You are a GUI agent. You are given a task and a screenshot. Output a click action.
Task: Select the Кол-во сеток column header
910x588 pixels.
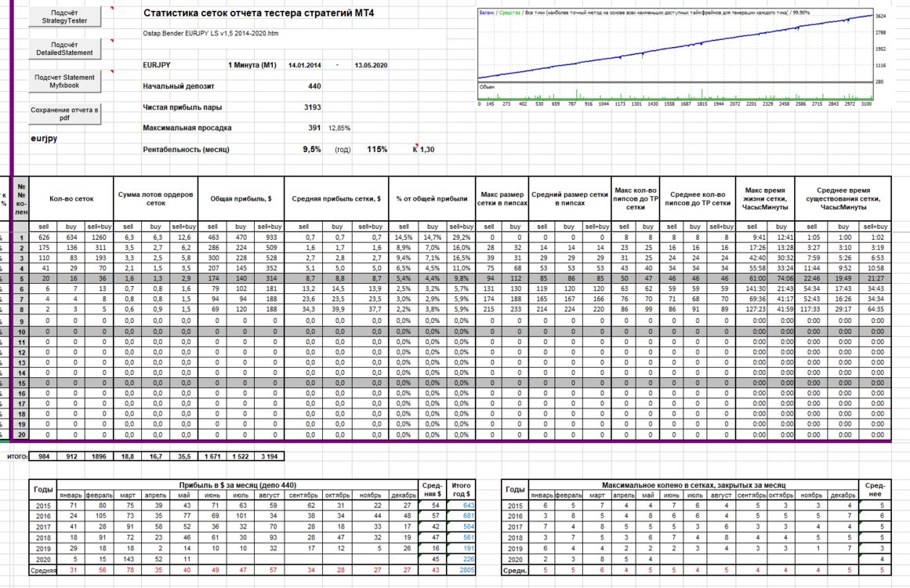pos(71,198)
